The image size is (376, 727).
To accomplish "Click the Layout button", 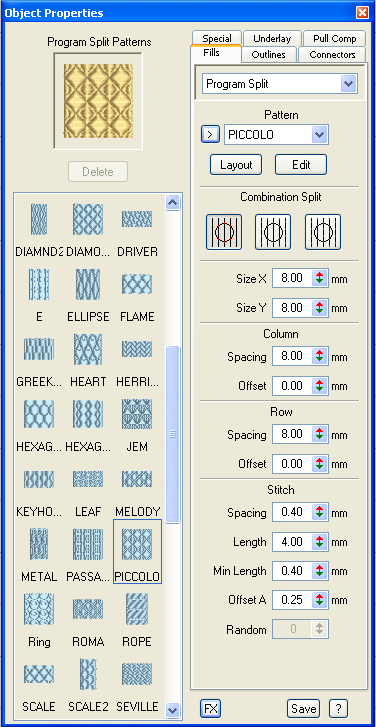I will click(236, 165).
